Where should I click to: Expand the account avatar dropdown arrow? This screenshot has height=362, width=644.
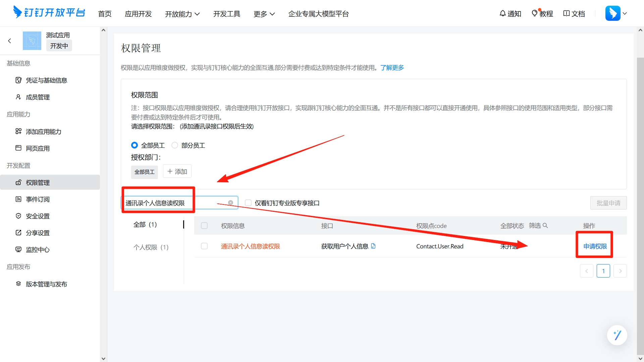tap(625, 13)
